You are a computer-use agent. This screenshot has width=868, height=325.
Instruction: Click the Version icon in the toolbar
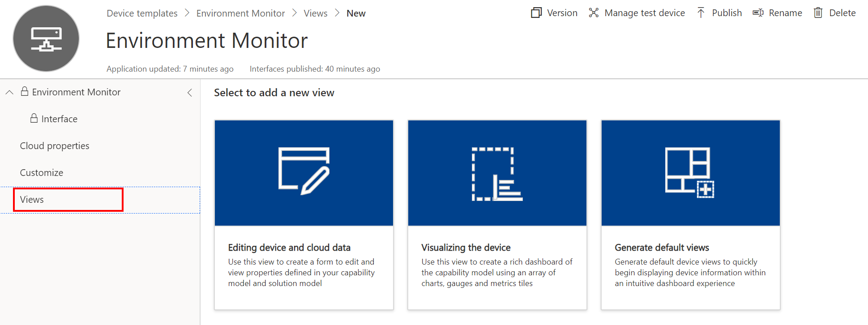coord(536,13)
